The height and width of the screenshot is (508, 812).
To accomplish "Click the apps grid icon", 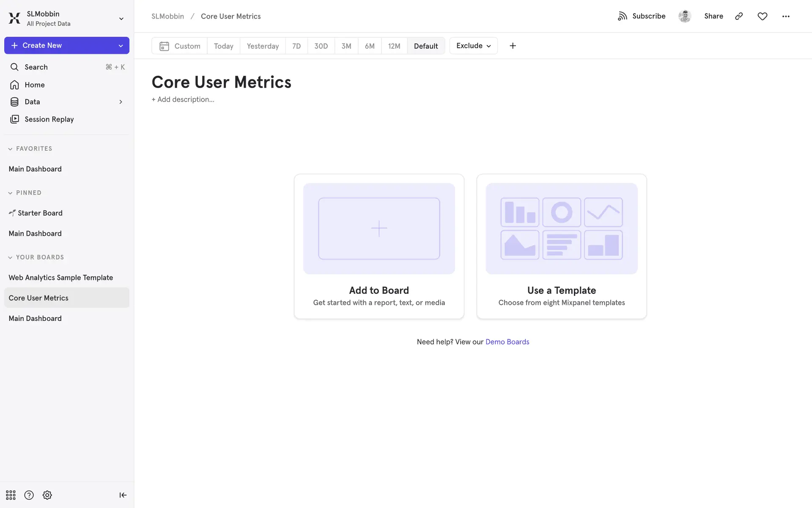I will tap(11, 495).
